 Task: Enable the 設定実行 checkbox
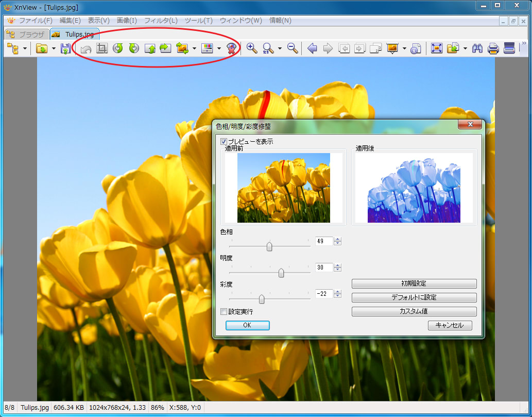[x=224, y=311]
